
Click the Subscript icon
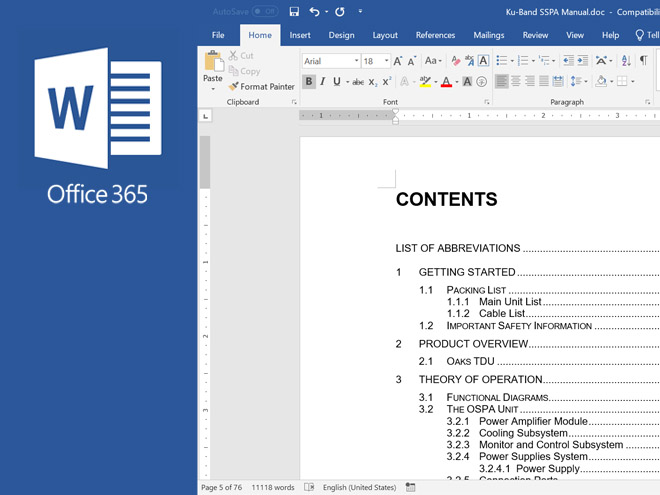373,82
